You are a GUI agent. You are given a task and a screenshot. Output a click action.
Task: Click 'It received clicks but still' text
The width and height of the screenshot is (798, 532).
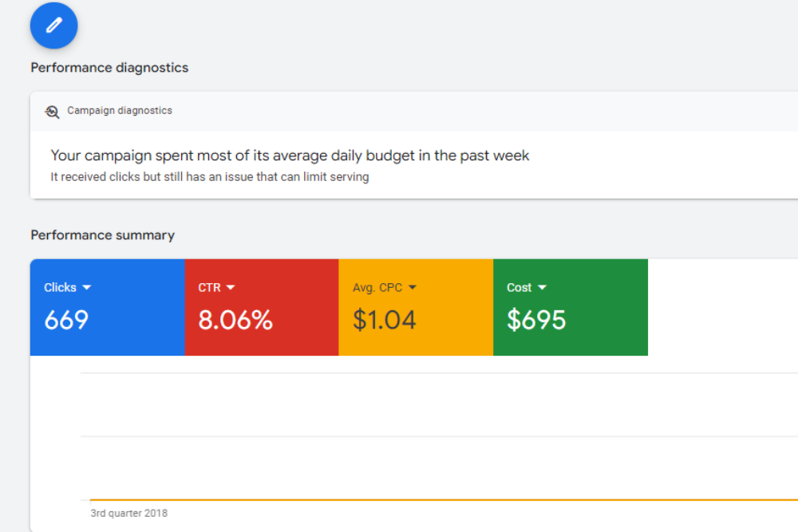209,177
